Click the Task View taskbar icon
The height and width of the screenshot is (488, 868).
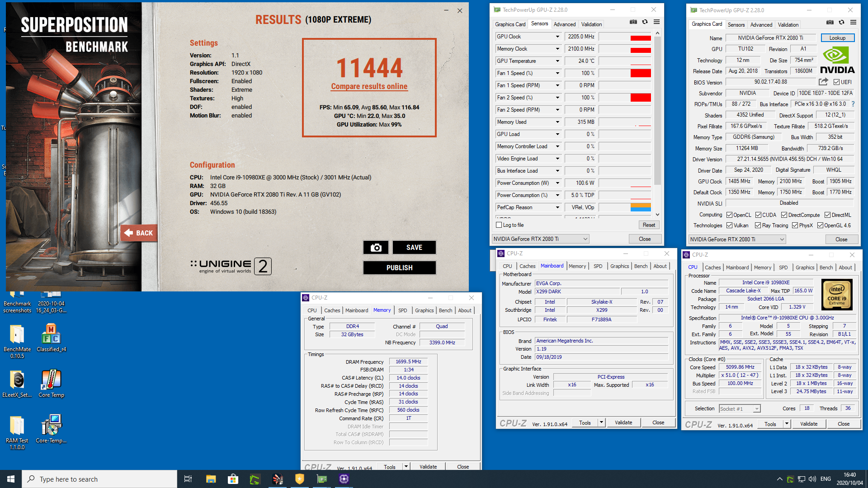(x=188, y=479)
